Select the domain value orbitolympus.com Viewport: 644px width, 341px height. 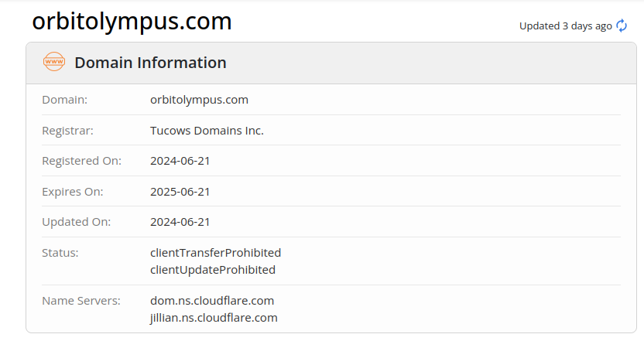(199, 100)
